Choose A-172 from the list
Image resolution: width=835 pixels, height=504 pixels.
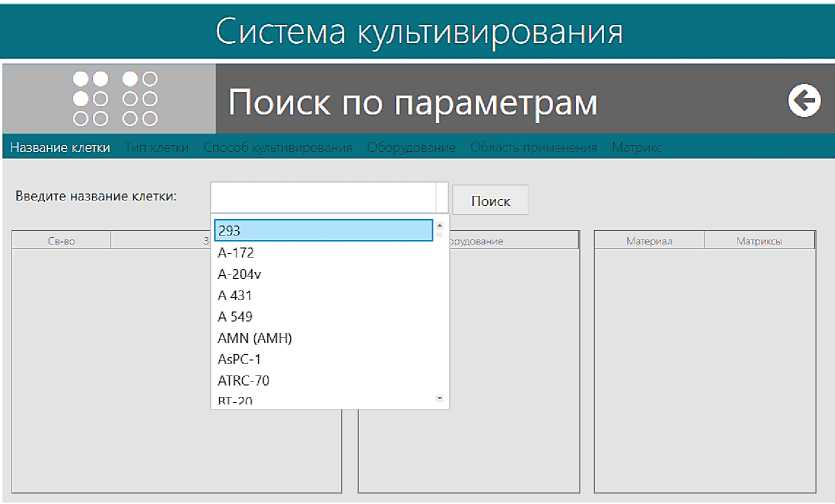[324, 253]
